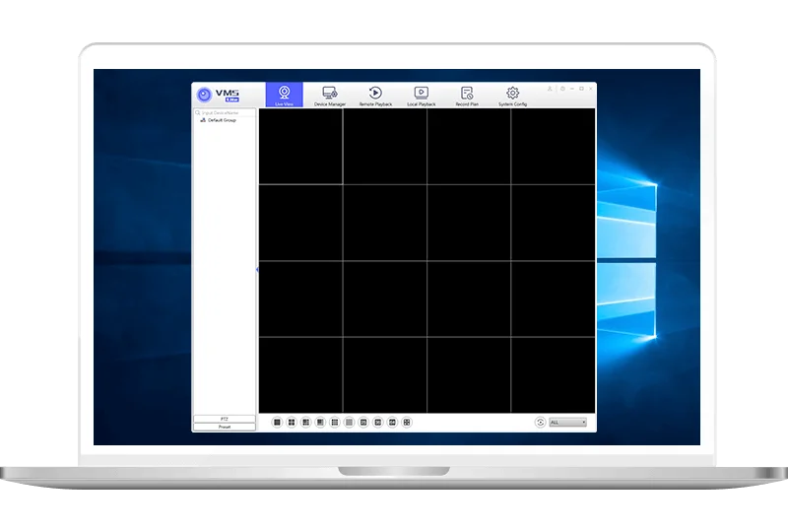
Task: Select eighth split-screen layout icon
Action: [x=378, y=422]
